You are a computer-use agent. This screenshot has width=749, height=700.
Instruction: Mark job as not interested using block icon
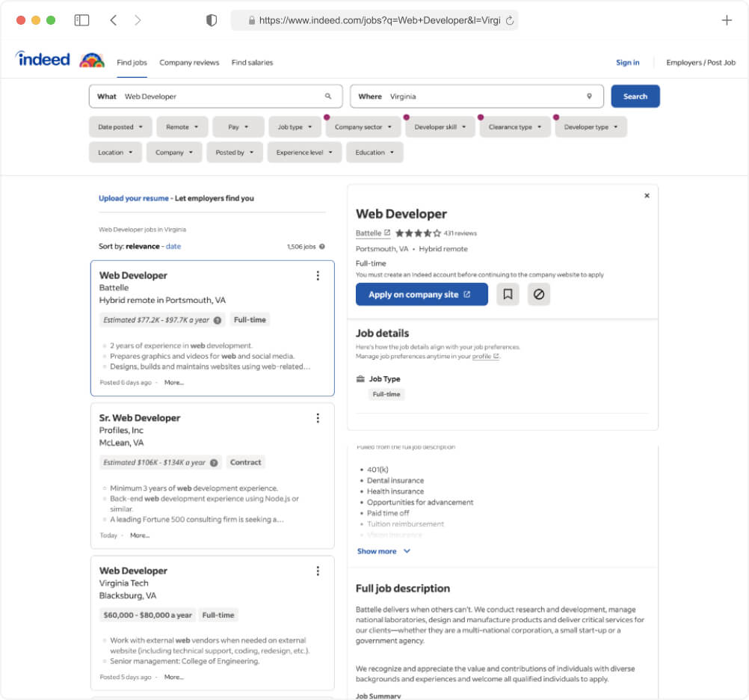click(539, 294)
